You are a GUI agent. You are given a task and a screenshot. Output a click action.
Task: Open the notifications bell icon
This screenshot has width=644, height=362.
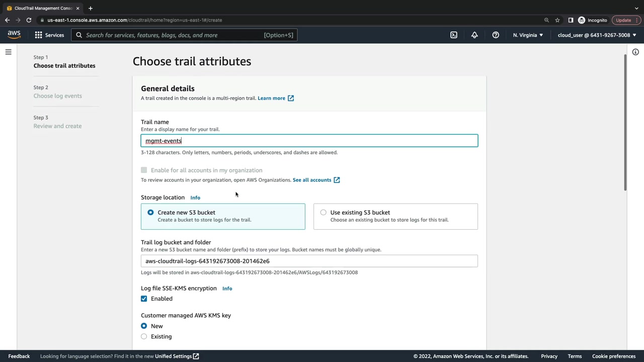474,35
